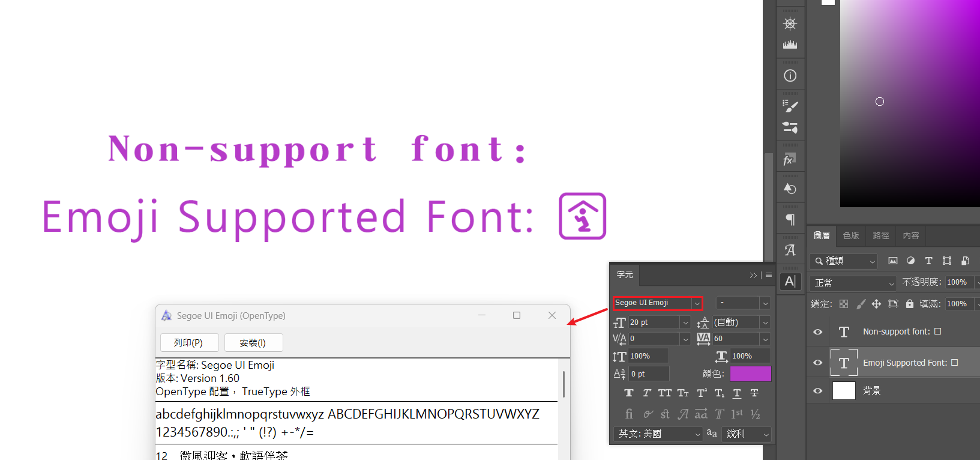Switch to the 色版 tab

[851, 235]
